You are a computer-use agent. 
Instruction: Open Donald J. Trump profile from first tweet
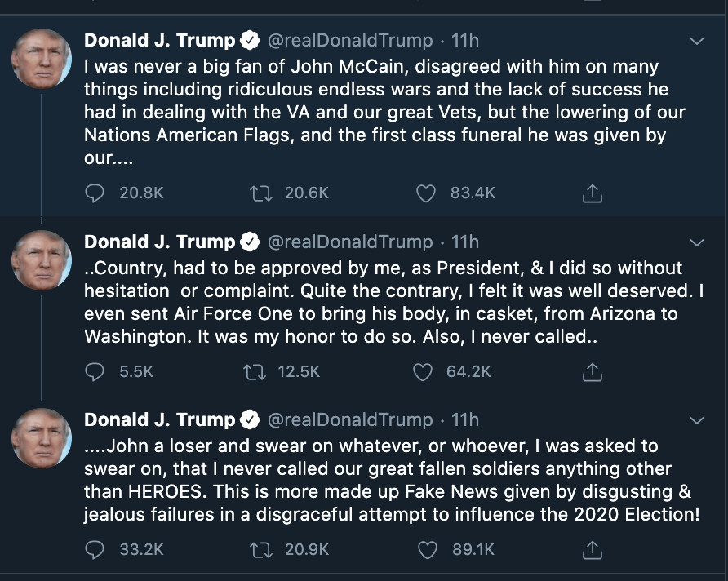(x=160, y=40)
